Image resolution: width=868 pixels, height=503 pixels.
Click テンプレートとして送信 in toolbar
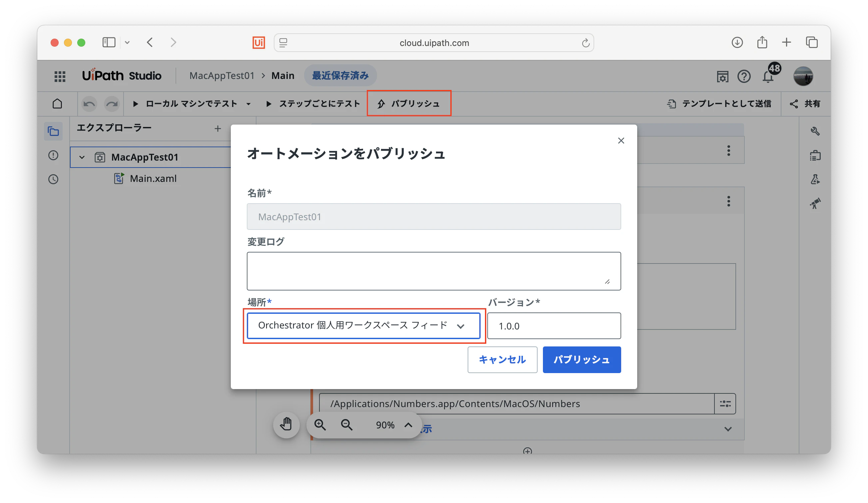[x=719, y=104]
